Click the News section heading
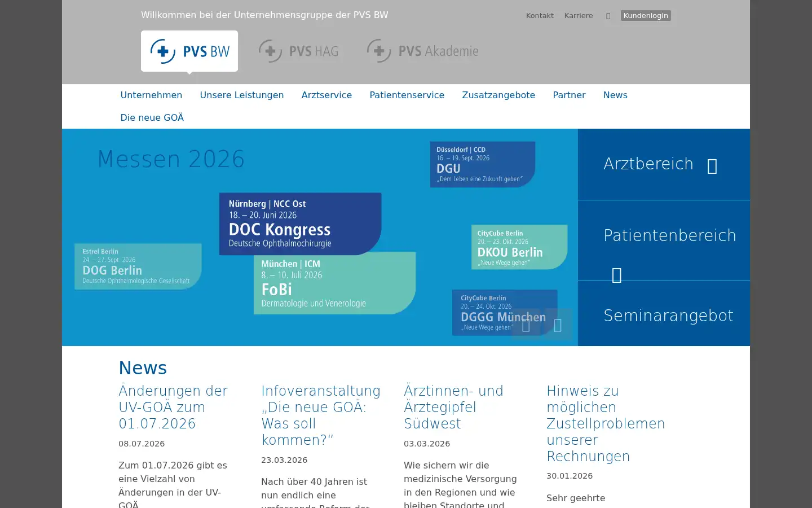Screen dimensions: 812x508 click(x=143, y=368)
